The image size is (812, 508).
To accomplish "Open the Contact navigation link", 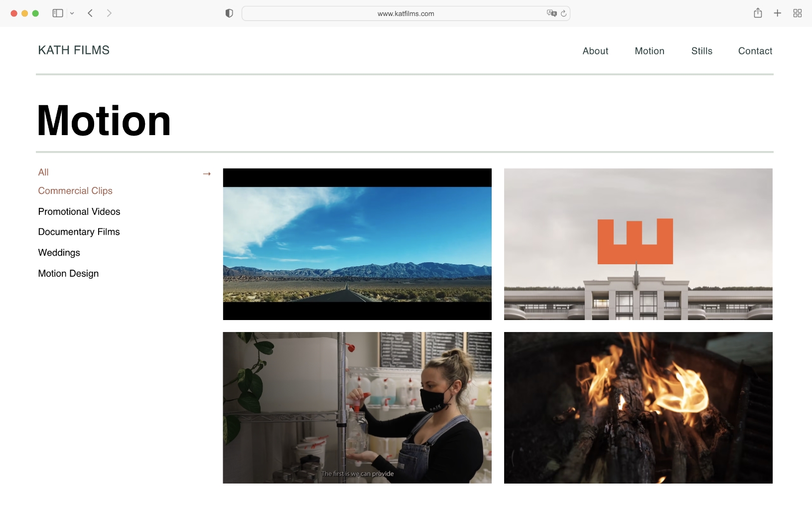I will pos(755,51).
